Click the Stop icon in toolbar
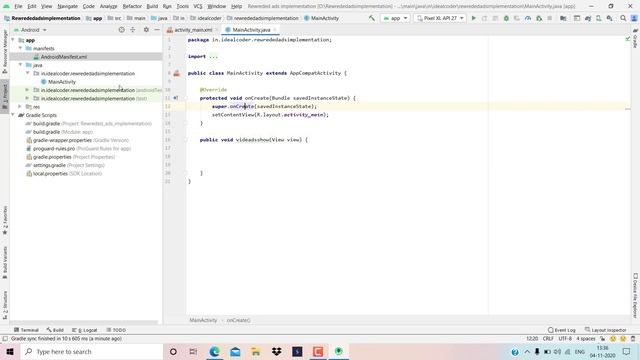 click(550, 18)
